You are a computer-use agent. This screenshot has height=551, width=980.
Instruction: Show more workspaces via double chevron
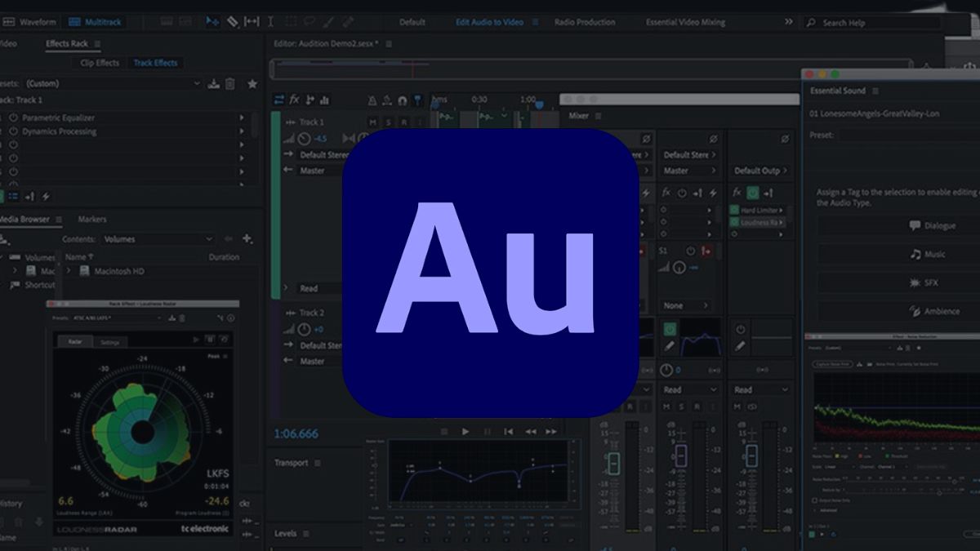point(788,22)
